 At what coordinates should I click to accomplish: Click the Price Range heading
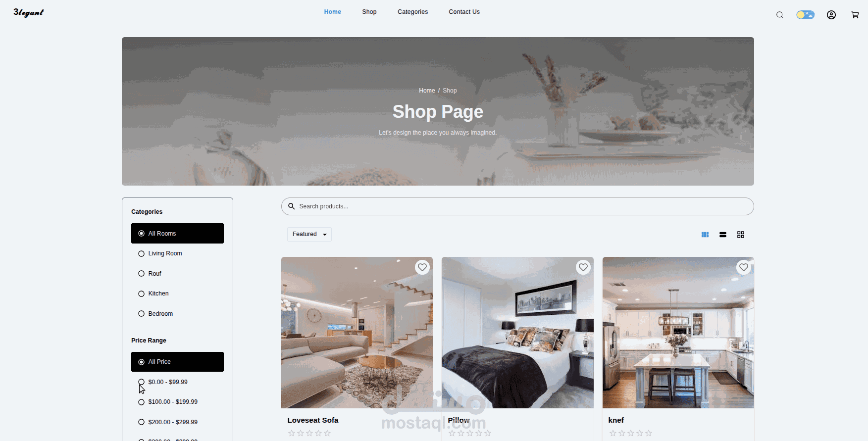pos(149,341)
